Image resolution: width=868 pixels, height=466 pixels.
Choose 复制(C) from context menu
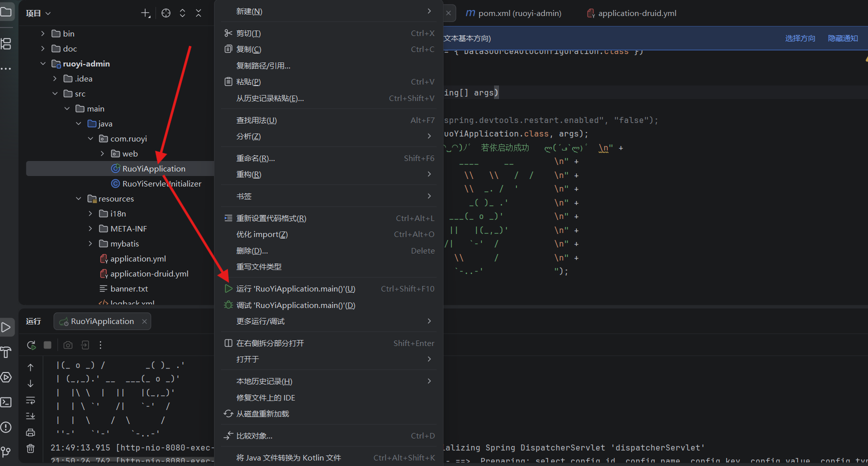click(328, 49)
